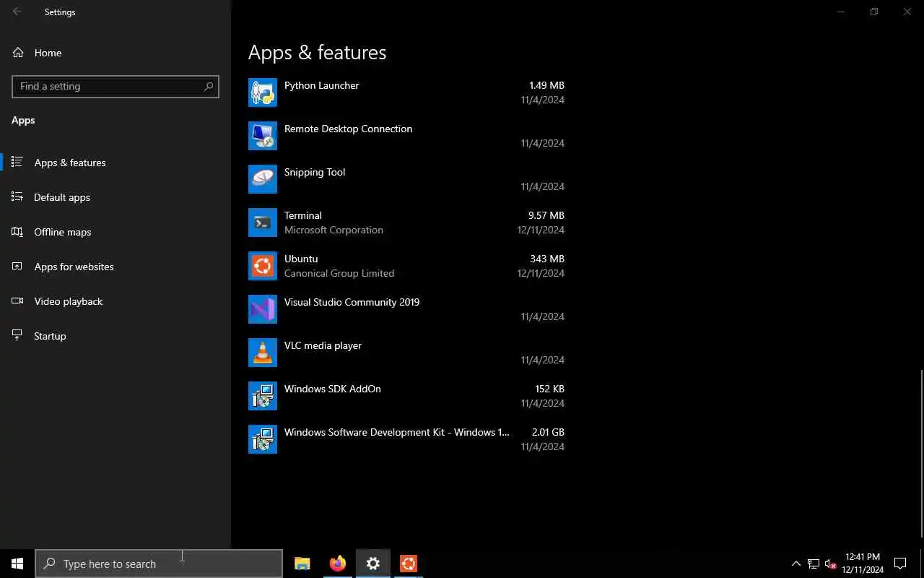Go to Settings Home
The image size is (924, 578).
pos(115,53)
